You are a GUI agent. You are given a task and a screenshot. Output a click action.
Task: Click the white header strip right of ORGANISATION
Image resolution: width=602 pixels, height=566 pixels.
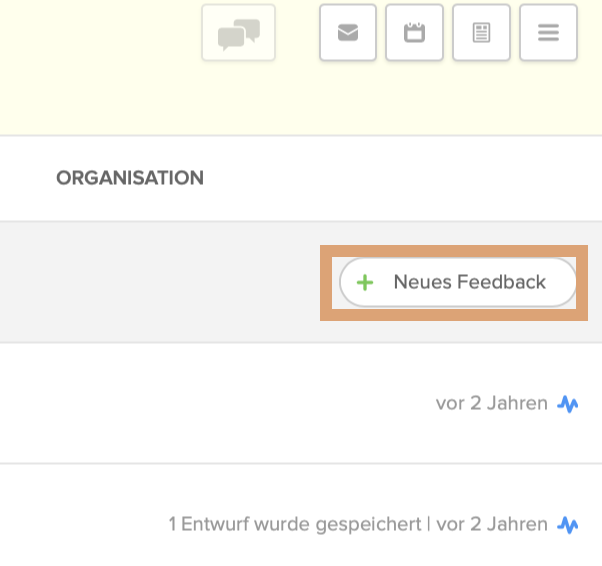pos(400,178)
